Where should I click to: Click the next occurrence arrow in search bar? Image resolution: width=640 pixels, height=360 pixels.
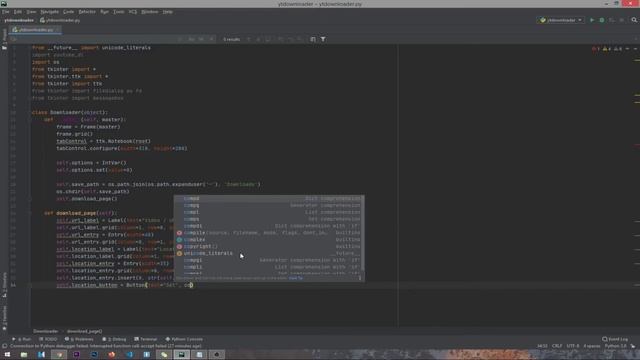tap(258, 39)
